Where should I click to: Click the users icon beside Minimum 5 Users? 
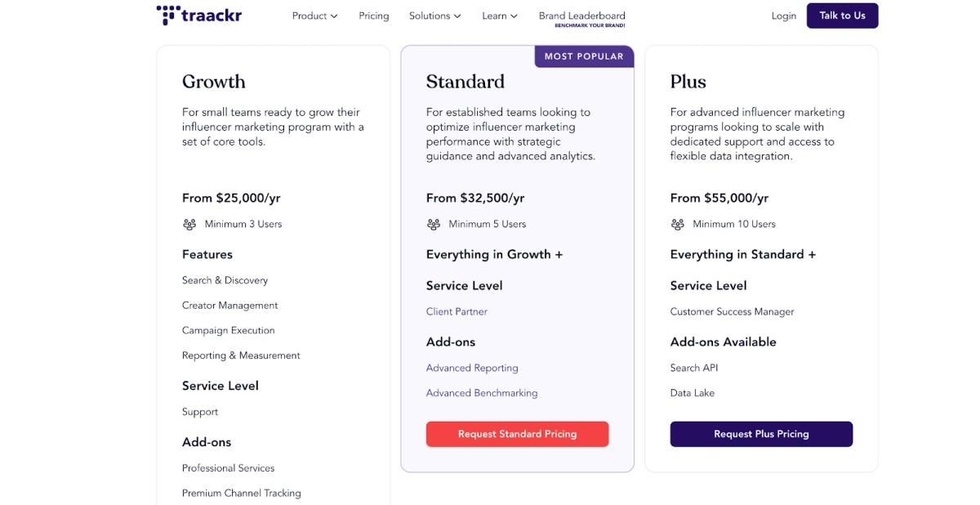[x=433, y=223]
